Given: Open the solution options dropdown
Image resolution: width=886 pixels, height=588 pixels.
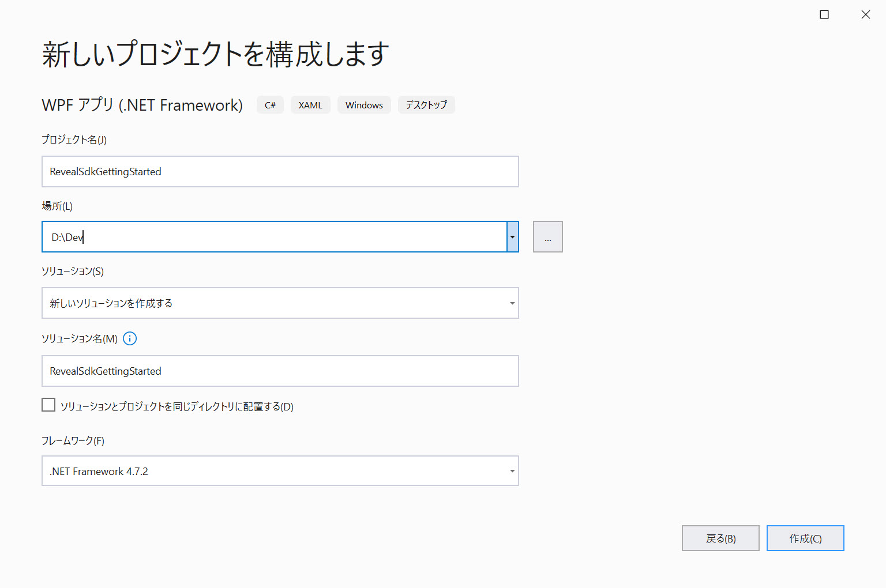Looking at the screenshot, I should (280, 303).
